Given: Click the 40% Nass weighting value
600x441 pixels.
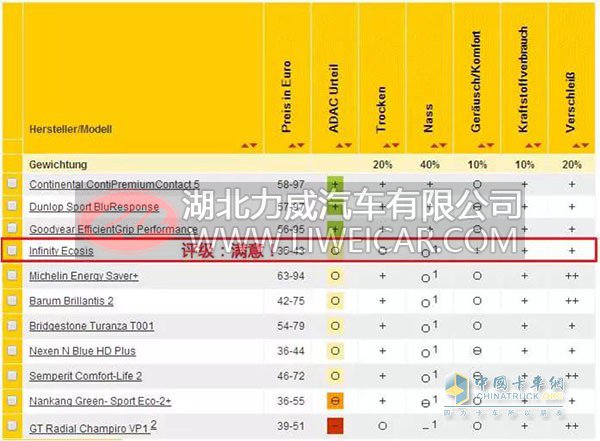Looking at the screenshot, I should 430,165.
